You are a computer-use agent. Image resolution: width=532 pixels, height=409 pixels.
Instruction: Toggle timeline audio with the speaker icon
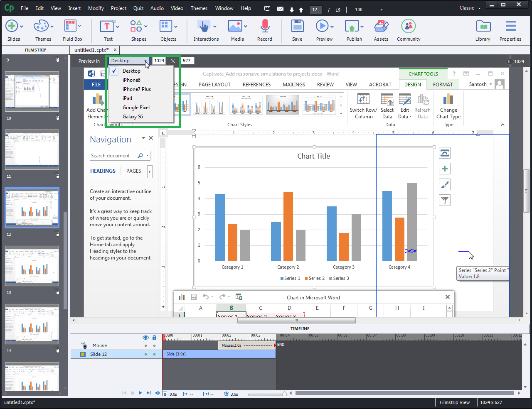(158, 393)
